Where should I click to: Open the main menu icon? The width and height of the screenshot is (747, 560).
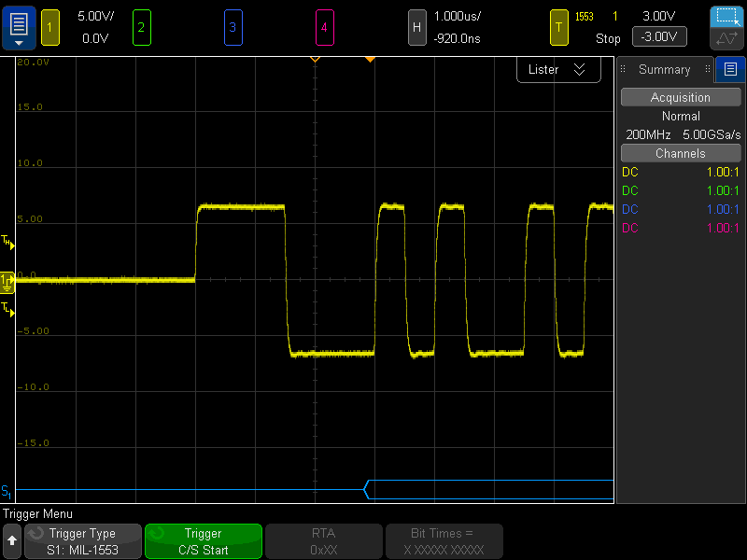[x=19, y=28]
